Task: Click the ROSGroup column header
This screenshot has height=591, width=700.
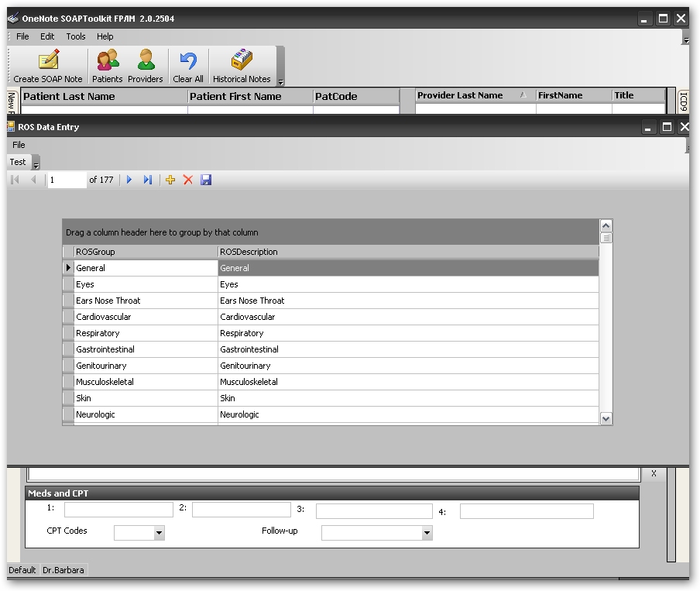Action: (x=146, y=252)
